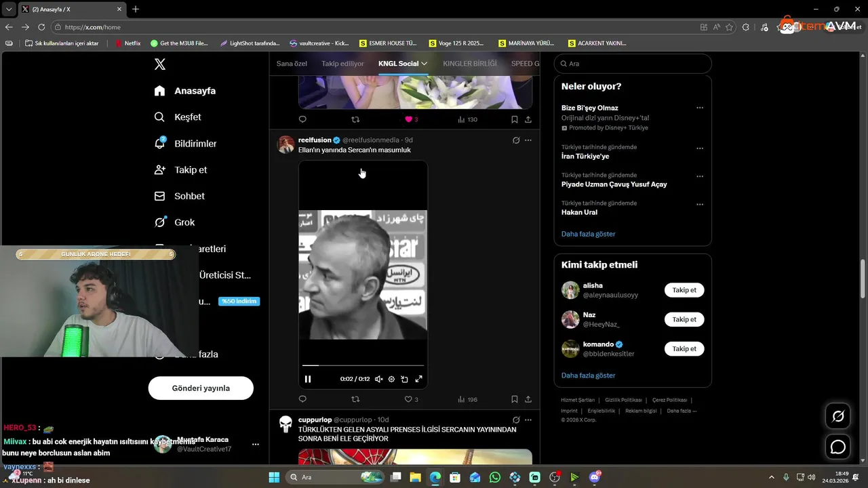
Task: Toggle picture-in-picture on video
Action: pos(405,380)
